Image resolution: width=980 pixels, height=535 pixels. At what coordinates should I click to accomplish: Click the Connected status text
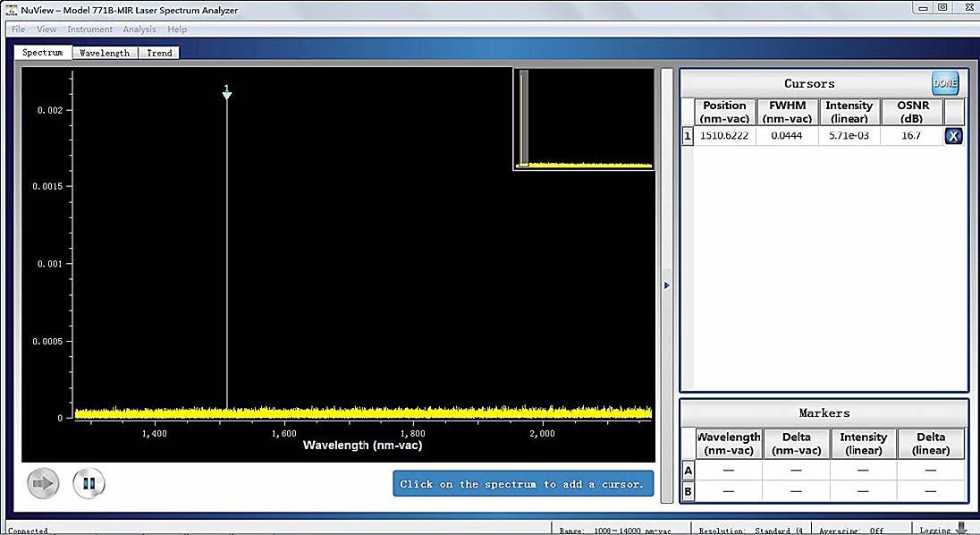coord(28,530)
